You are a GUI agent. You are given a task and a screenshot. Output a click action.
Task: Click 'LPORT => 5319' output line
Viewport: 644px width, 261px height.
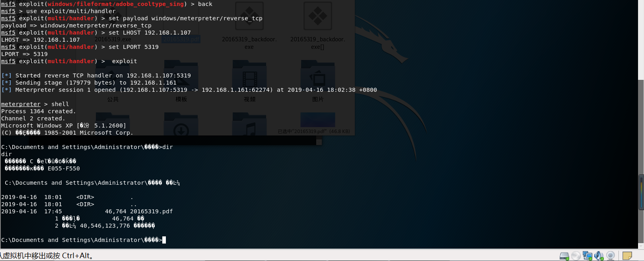(24, 54)
